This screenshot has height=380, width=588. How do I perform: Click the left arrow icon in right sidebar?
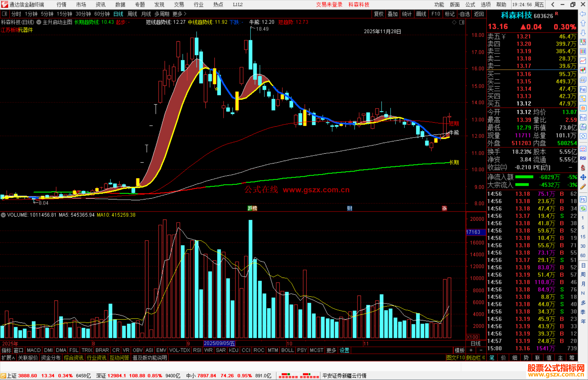[x=583, y=14]
